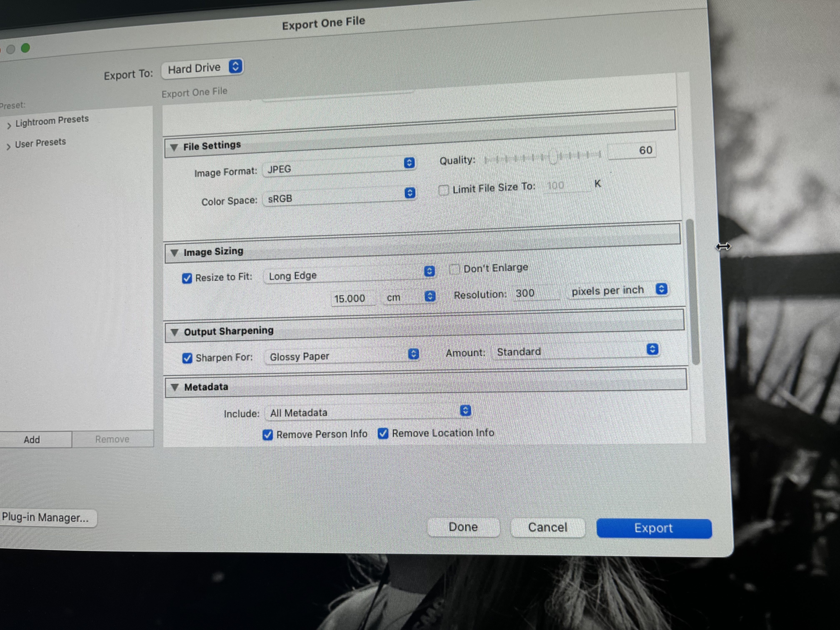840x630 pixels.
Task: Uncheck the Sharpen For checkbox
Action: pyautogui.click(x=187, y=358)
